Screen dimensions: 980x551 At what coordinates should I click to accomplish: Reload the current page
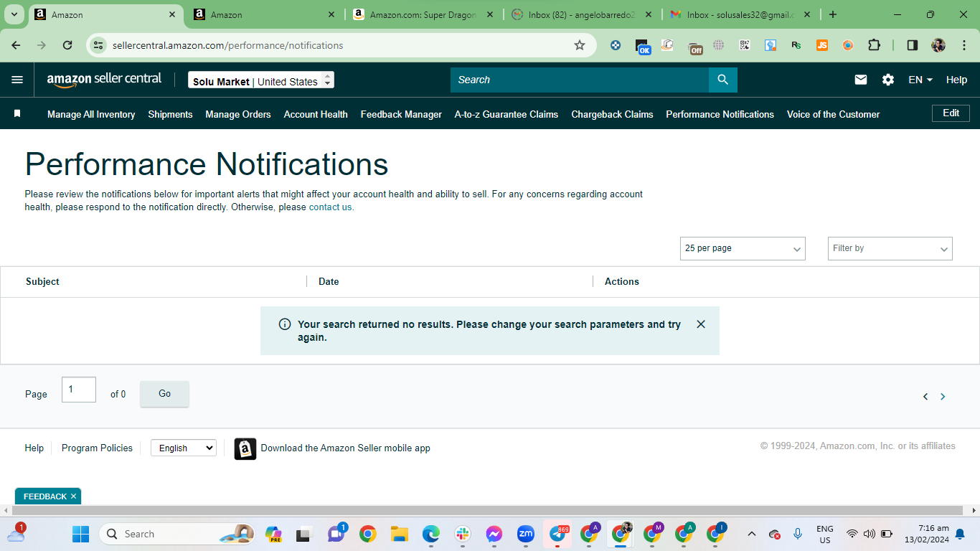pyautogui.click(x=67, y=45)
